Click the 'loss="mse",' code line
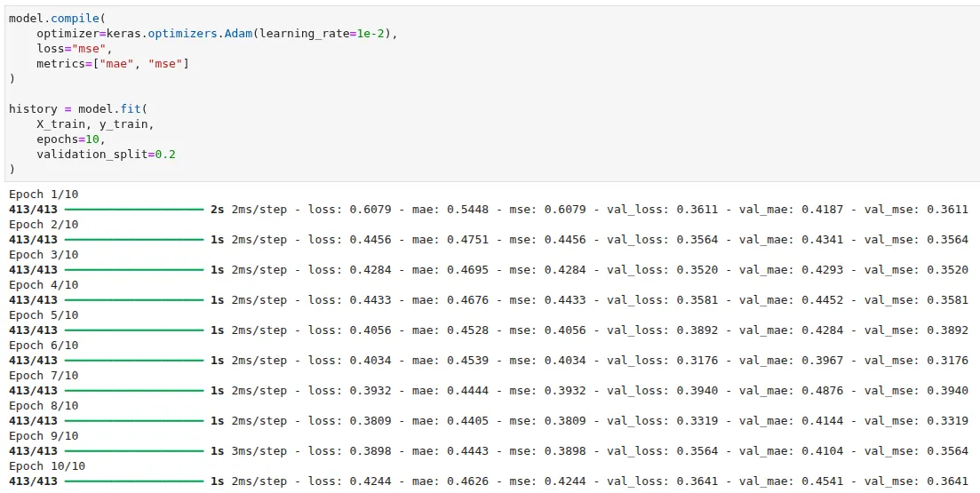The image size is (980, 493). pos(75,49)
